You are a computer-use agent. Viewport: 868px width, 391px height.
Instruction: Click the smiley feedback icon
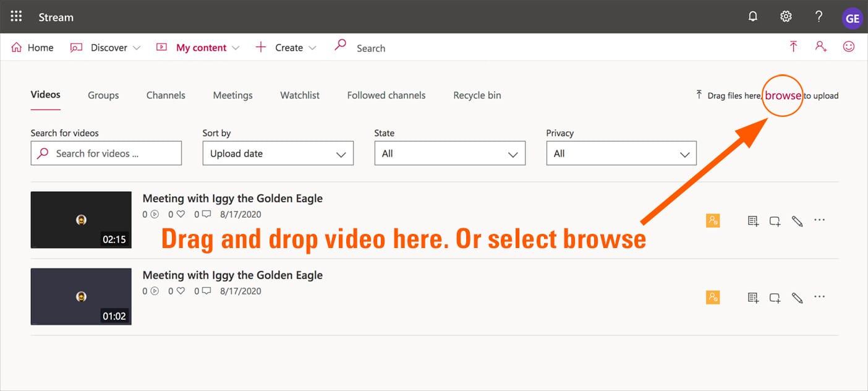pos(849,47)
